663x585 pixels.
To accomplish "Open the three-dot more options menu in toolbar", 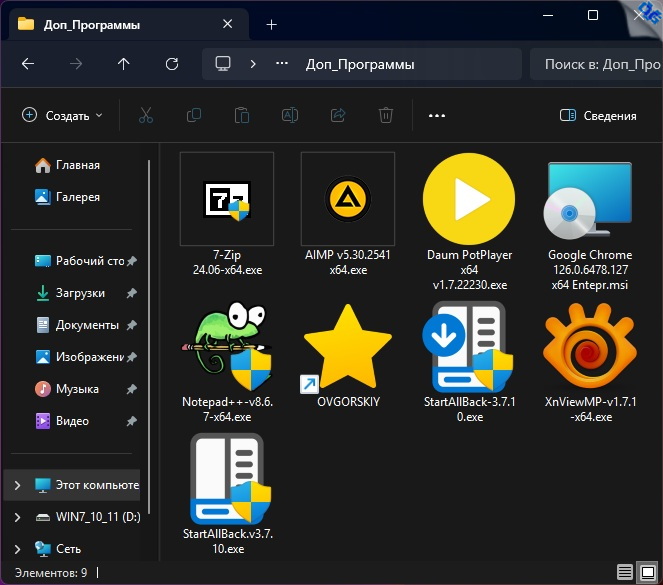I will pyautogui.click(x=436, y=116).
